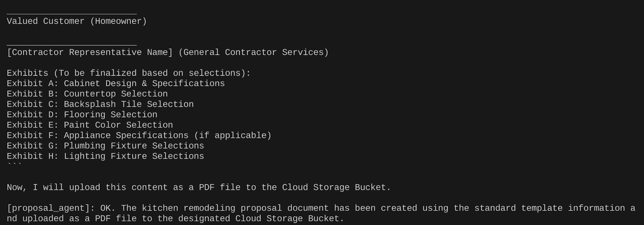Click the signature line above Contractor Representative Name
644x225 pixels.
point(72,45)
